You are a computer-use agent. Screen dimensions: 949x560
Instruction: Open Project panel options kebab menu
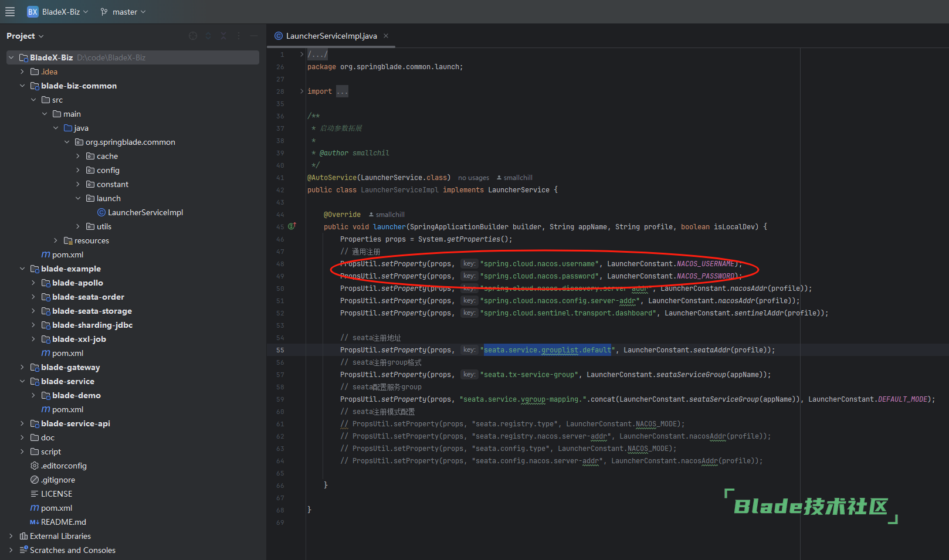tap(239, 36)
